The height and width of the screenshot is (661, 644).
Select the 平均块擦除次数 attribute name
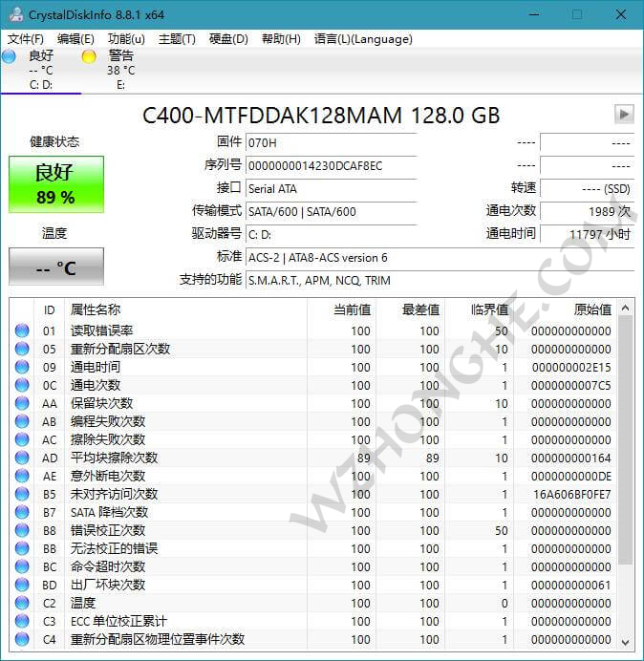point(114,458)
